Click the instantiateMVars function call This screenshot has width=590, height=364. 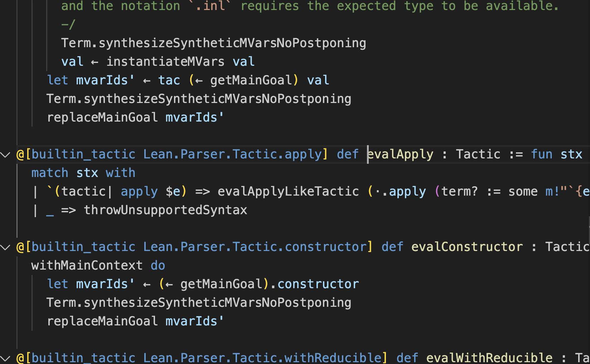click(x=165, y=62)
